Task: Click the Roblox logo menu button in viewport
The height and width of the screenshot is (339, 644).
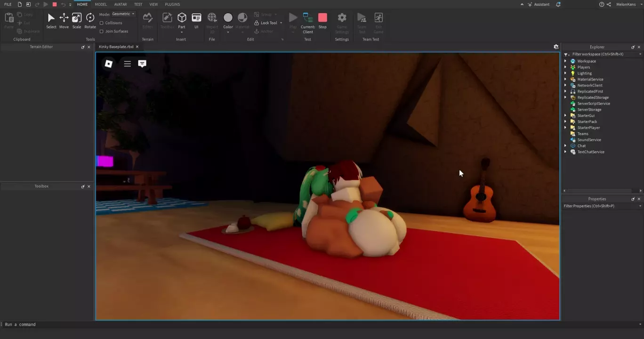Action: click(108, 64)
